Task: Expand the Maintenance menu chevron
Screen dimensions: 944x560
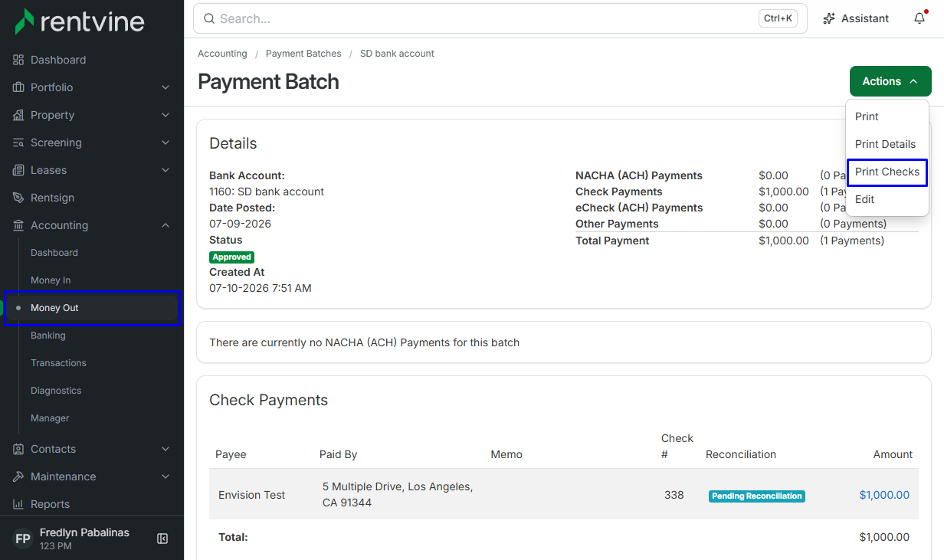Action: click(166, 476)
